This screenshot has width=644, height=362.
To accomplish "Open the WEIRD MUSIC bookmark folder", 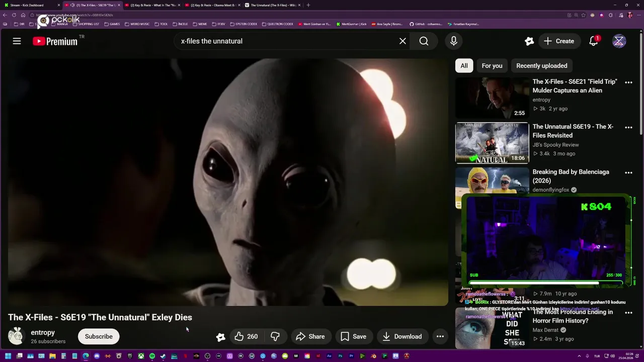I will tap(137, 24).
